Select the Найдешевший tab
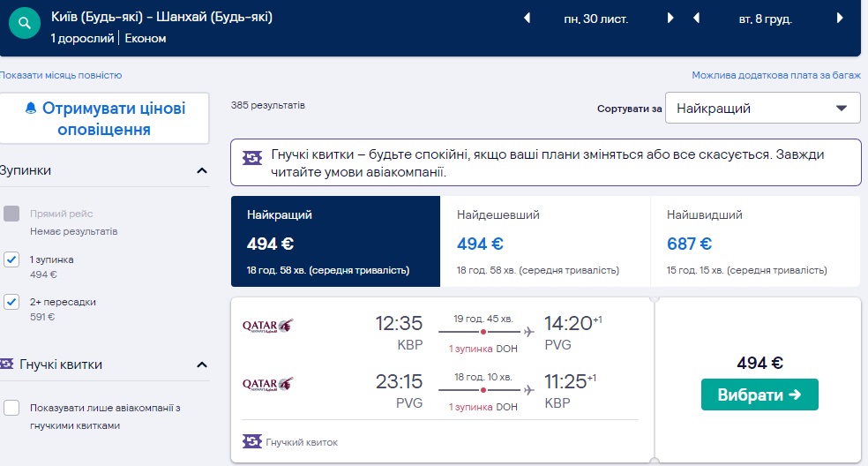This screenshot has height=466, width=868. pos(544,242)
